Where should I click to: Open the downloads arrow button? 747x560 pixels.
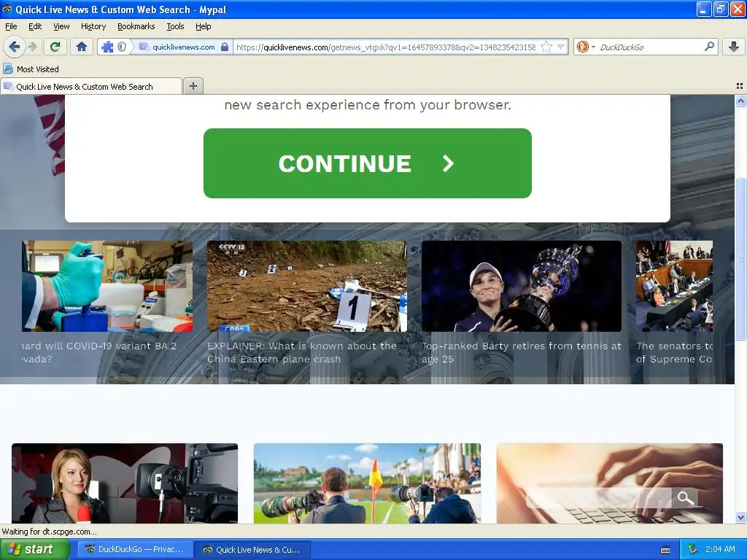pos(734,47)
